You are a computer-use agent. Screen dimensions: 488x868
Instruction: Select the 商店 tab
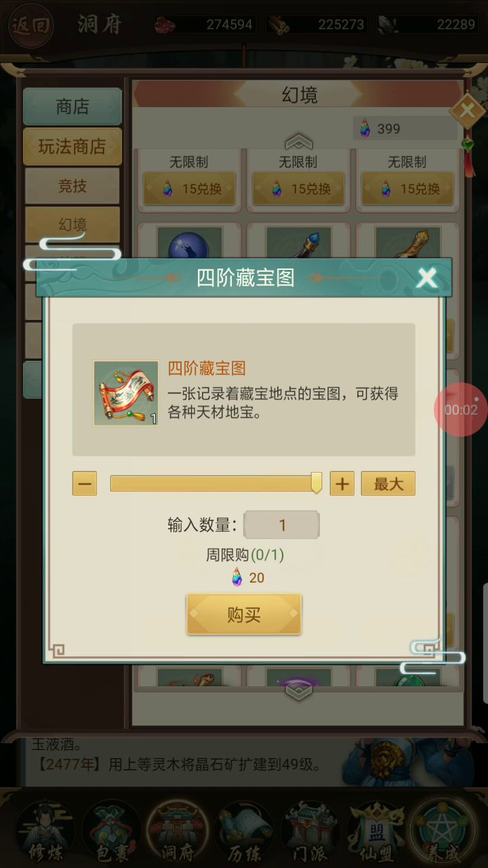[73, 106]
